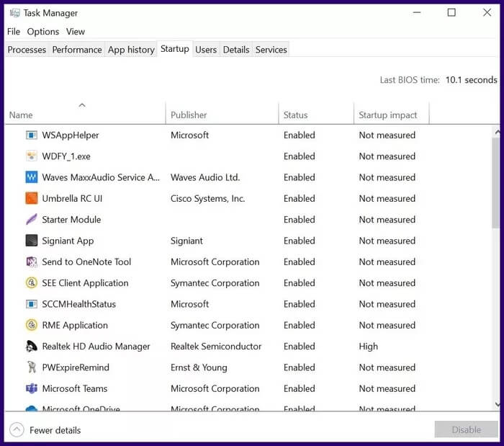Sort by the Name column header

(85, 115)
